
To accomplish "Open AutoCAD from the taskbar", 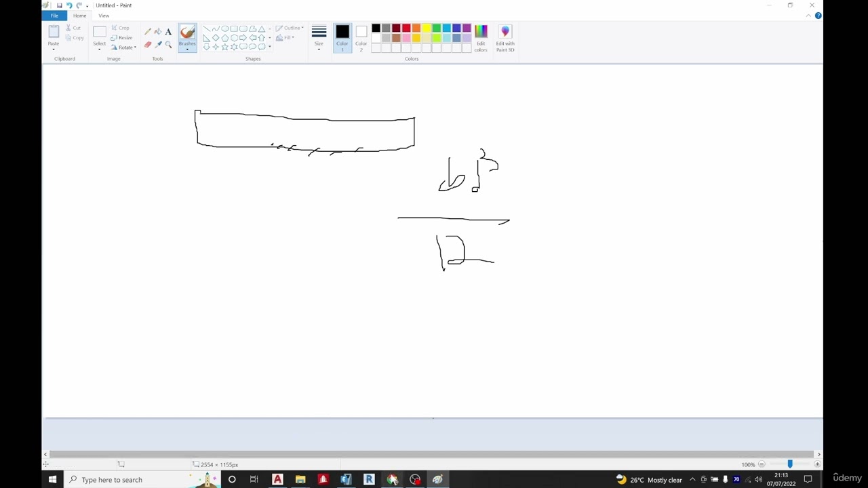I will click(277, 479).
